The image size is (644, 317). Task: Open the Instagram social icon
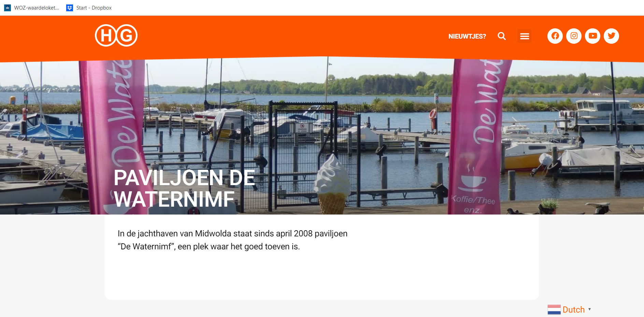pyautogui.click(x=574, y=36)
